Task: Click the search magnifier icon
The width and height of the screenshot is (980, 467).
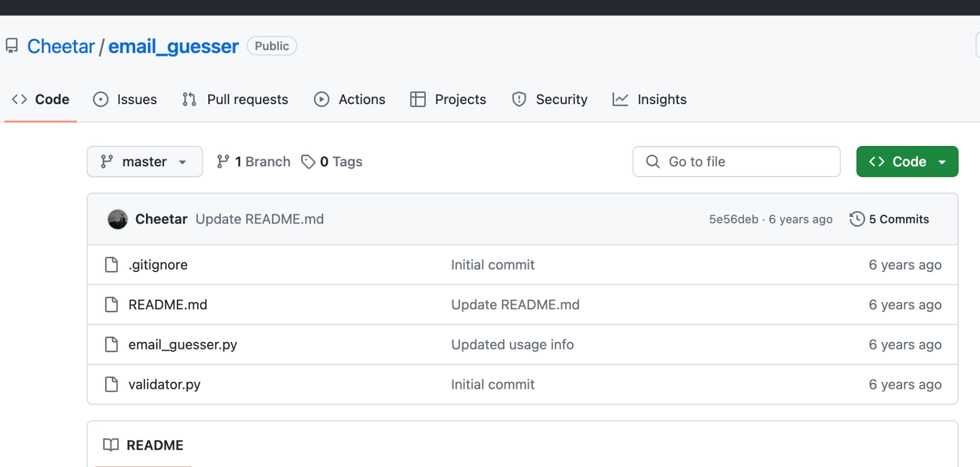Action: click(x=653, y=162)
